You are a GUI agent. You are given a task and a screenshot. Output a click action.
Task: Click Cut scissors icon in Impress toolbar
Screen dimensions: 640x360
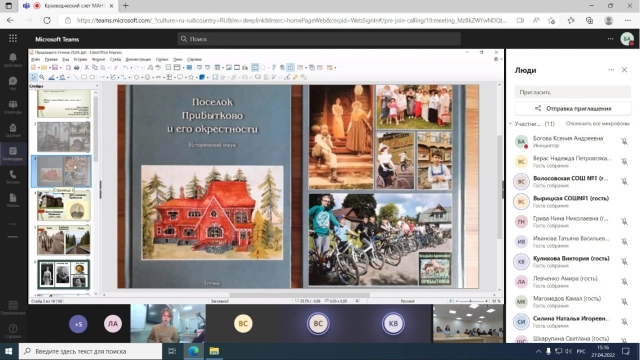point(87,68)
